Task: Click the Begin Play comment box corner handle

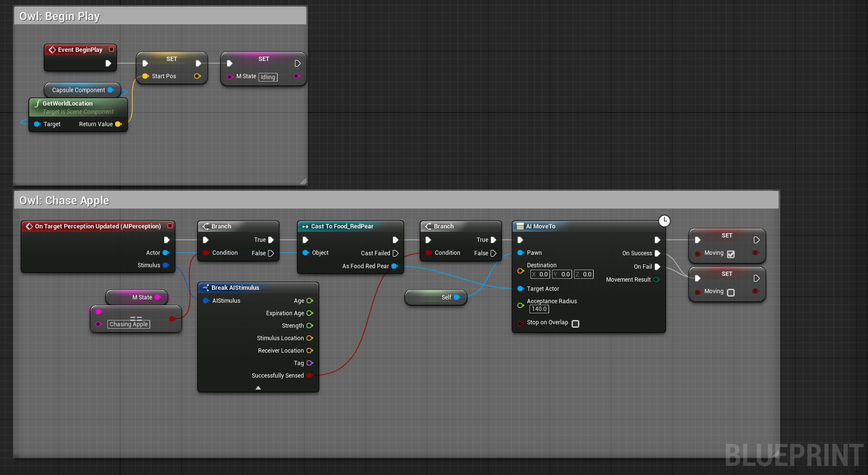Action: tap(303, 181)
